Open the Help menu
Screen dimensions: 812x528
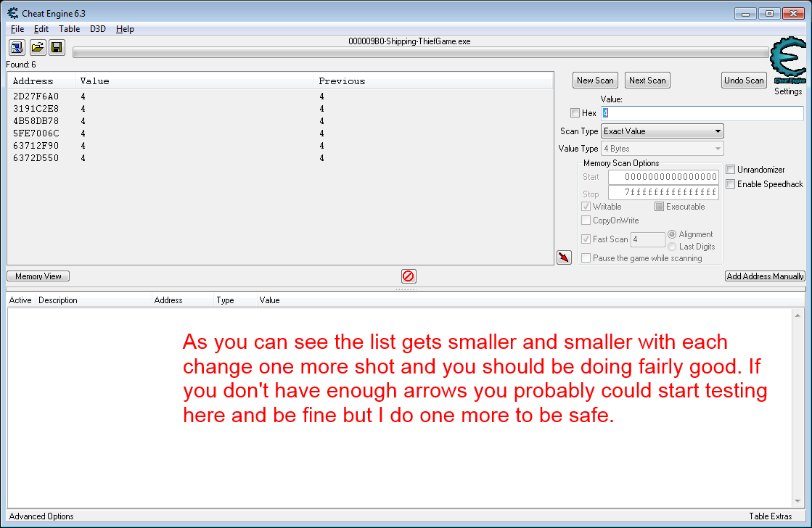click(125, 29)
